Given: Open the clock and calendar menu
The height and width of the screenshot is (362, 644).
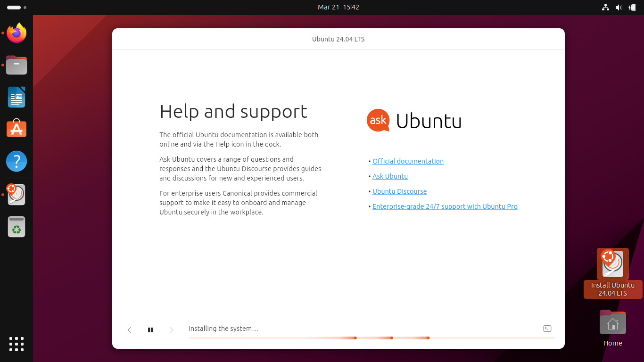Looking at the screenshot, I should pos(338,7).
